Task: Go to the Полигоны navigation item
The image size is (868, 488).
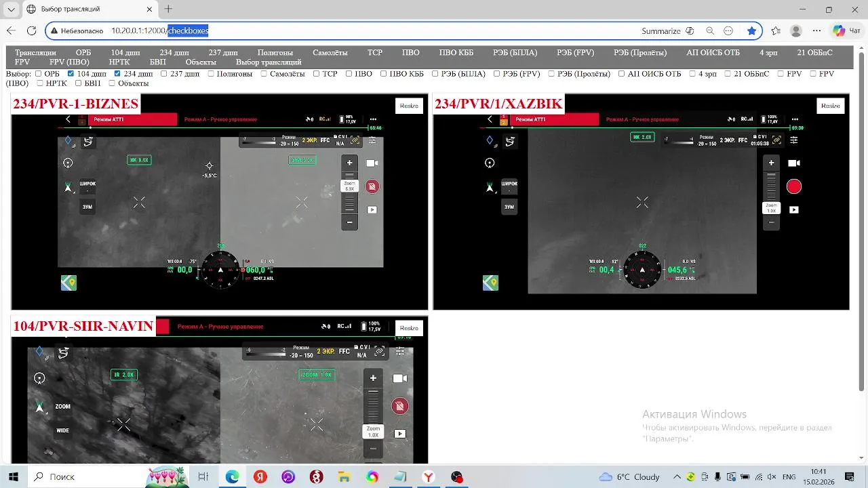Action: tap(275, 52)
